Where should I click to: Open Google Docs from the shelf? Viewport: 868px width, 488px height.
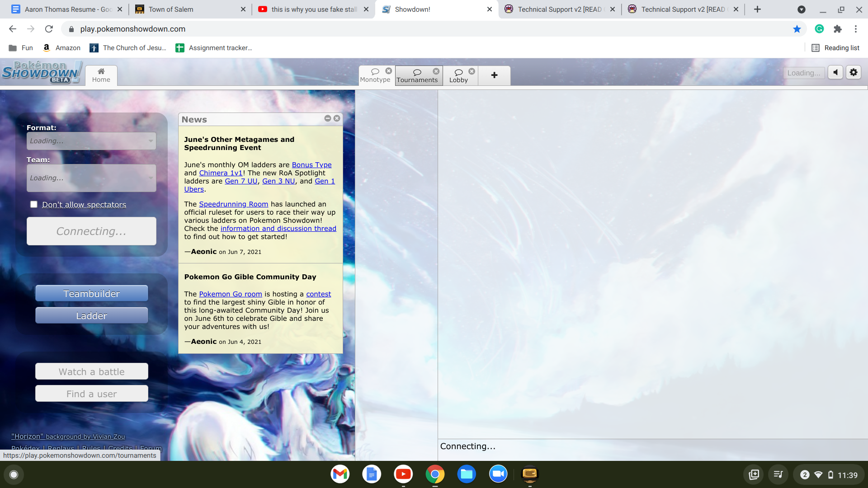point(372,474)
